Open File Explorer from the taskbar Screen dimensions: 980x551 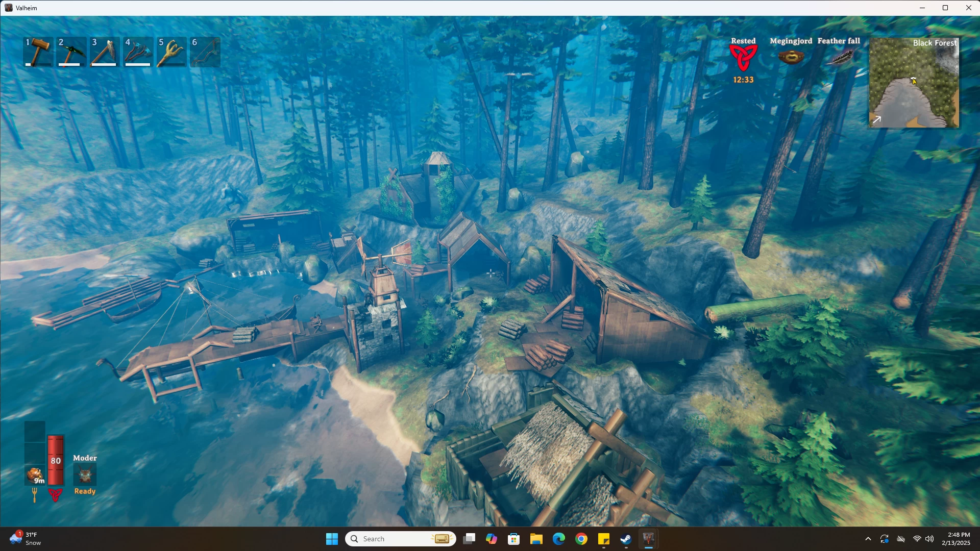[536, 539]
